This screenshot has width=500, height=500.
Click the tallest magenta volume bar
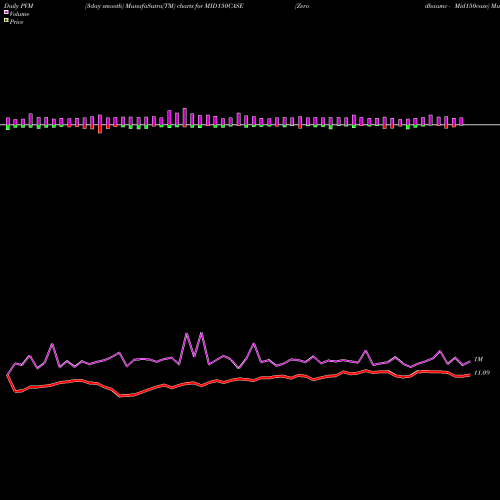[185, 116]
